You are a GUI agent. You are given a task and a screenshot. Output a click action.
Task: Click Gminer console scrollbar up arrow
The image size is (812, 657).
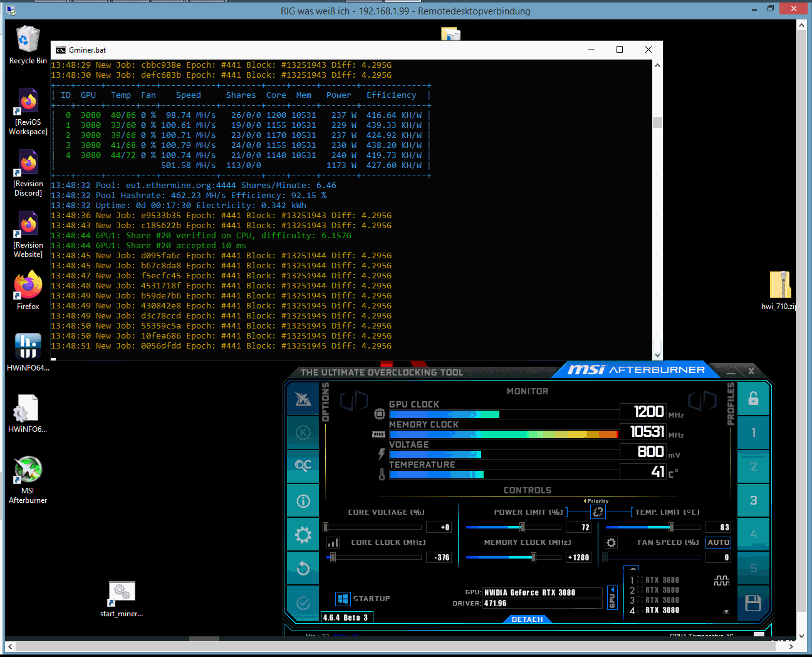tap(657, 65)
